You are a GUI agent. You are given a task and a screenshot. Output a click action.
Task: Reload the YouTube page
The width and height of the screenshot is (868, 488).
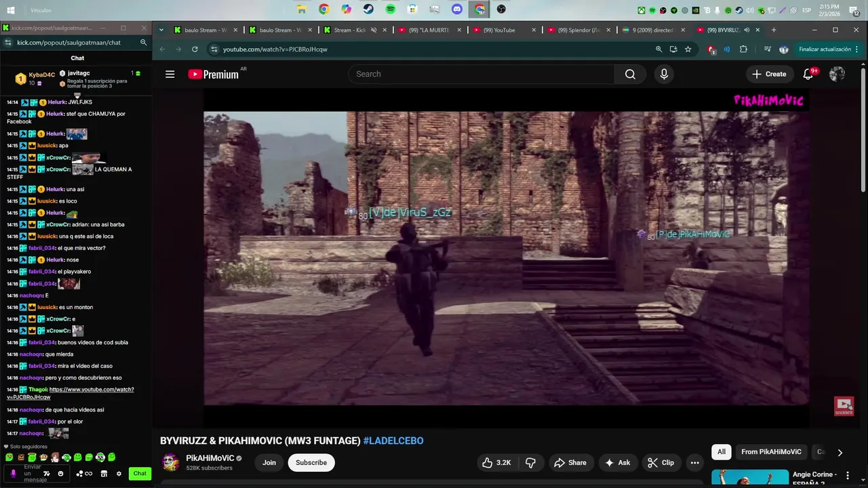pyautogui.click(x=195, y=49)
